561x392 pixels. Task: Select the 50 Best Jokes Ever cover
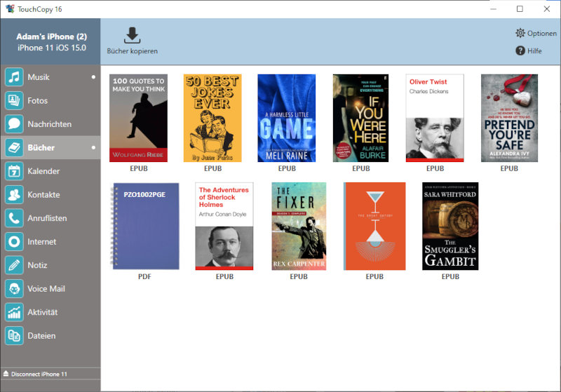click(x=212, y=118)
